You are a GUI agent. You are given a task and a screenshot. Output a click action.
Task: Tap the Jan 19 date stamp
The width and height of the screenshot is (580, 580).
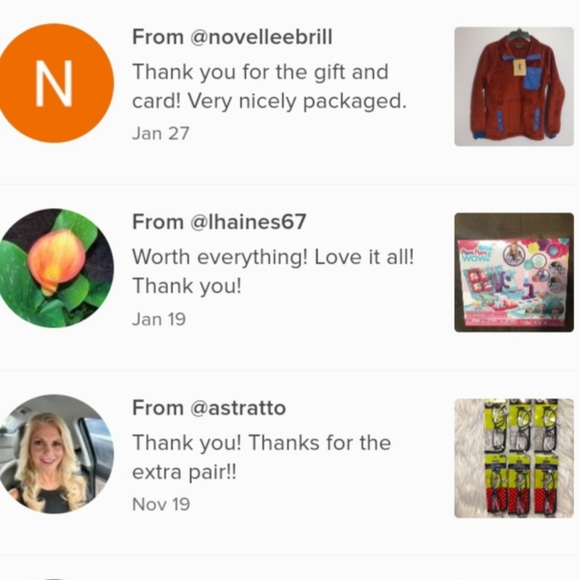[159, 319]
